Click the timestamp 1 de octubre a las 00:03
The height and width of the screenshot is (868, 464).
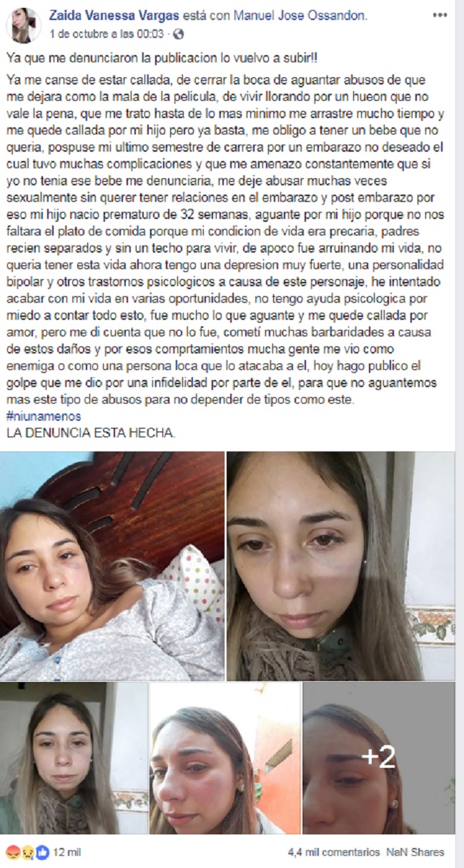tap(107, 34)
